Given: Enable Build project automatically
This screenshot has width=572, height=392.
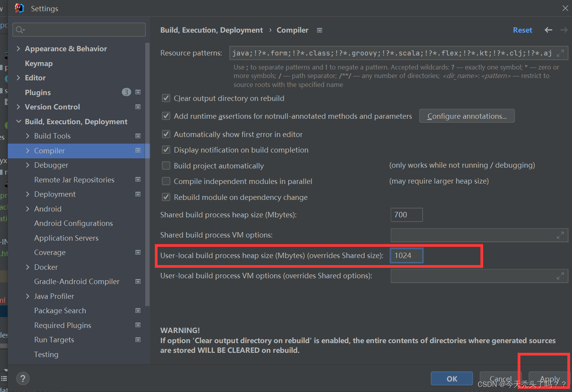Looking at the screenshot, I should pos(166,165).
